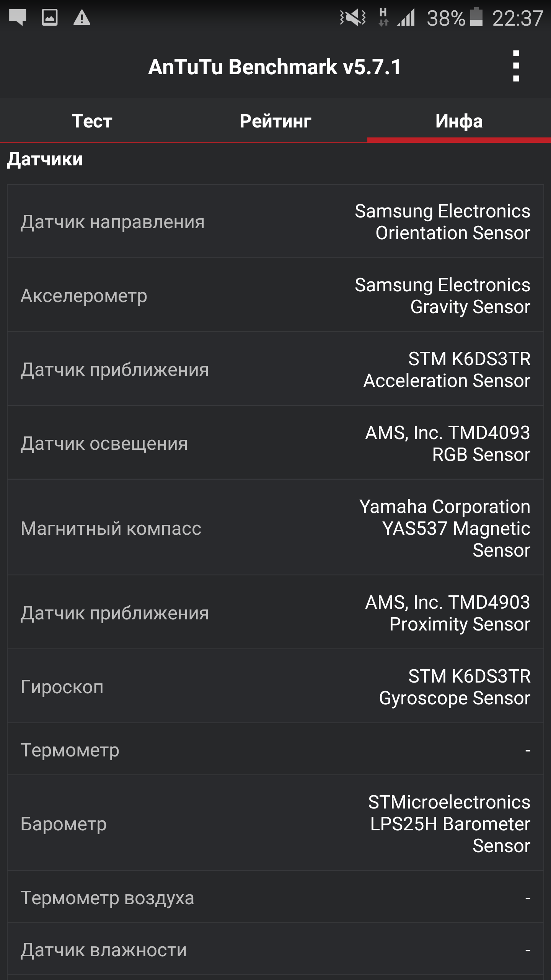Image resolution: width=551 pixels, height=980 pixels.
Task: Tap the Гироскоп sensor row
Action: pos(275,687)
